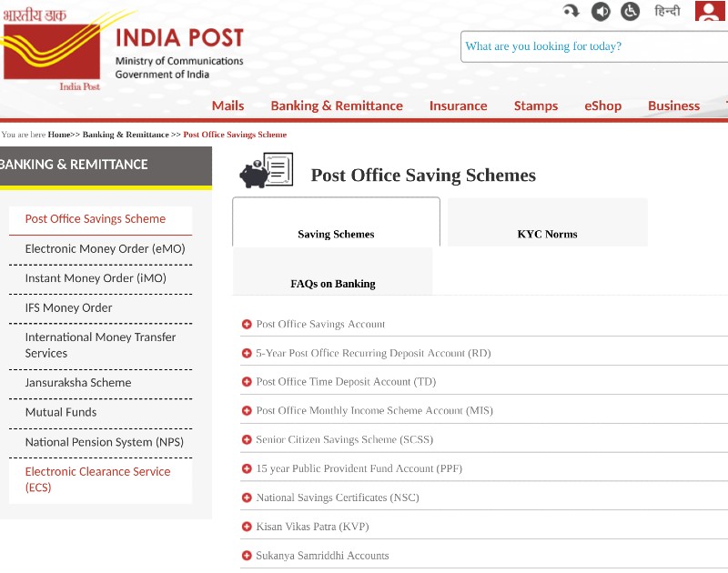The width and height of the screenshot is (728, 573).
Task: Expand Sukanya Samriddhi Accounts plus icon
Action: (247, 556)
